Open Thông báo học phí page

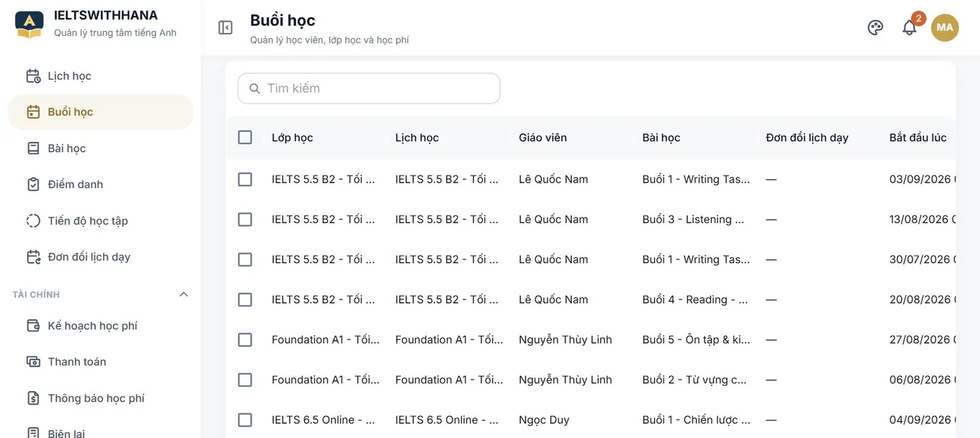click(x=100, y=398)
